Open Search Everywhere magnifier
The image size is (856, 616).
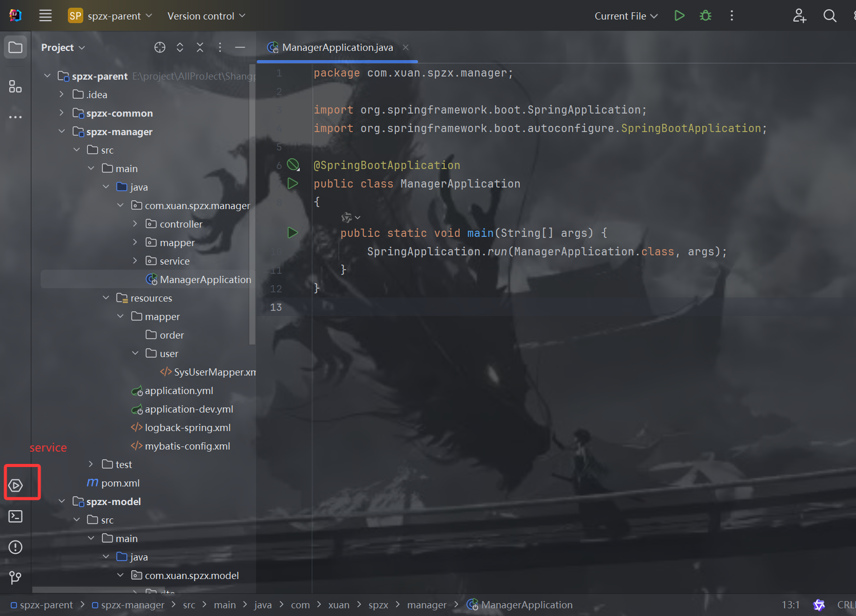(x=830, y=16)
